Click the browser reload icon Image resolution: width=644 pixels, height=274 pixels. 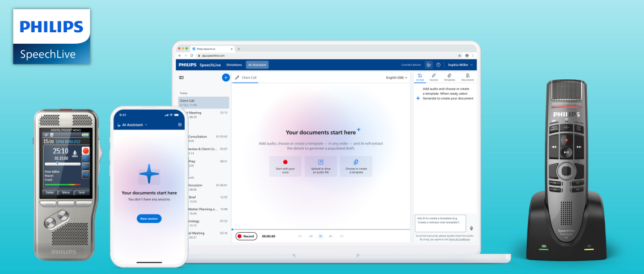(x=191, y=55)
